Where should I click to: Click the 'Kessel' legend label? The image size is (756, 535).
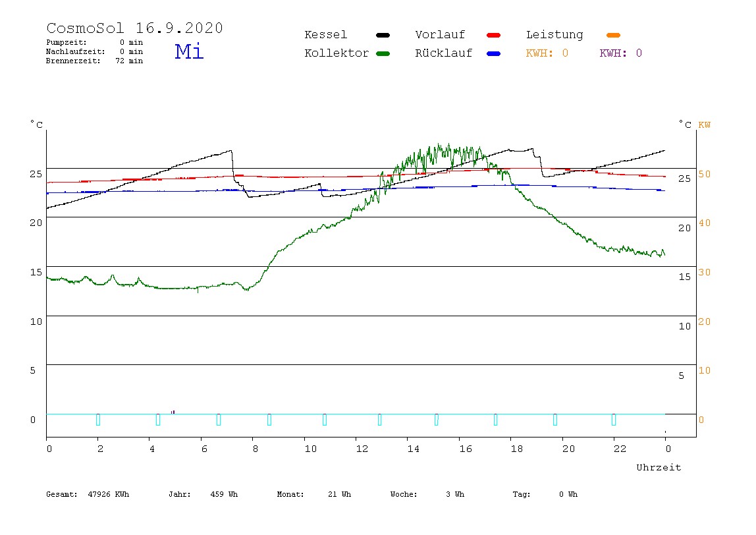click(325, 35)
